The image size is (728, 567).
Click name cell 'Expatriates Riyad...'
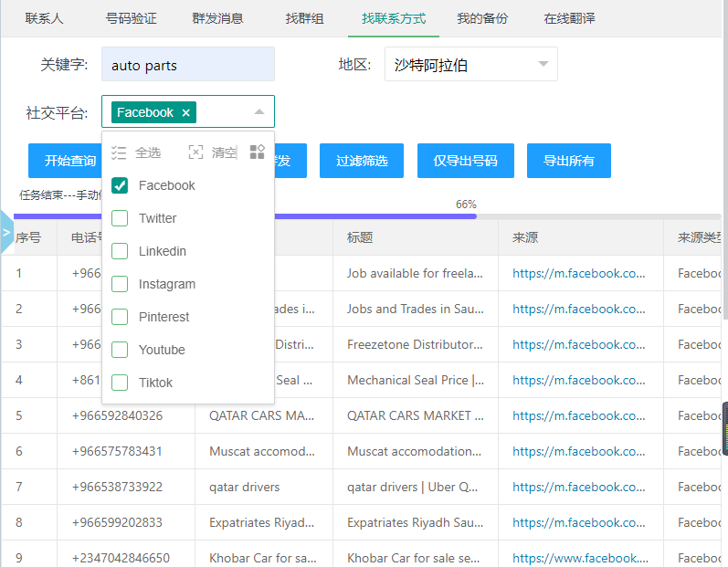[x=262, y=522]
